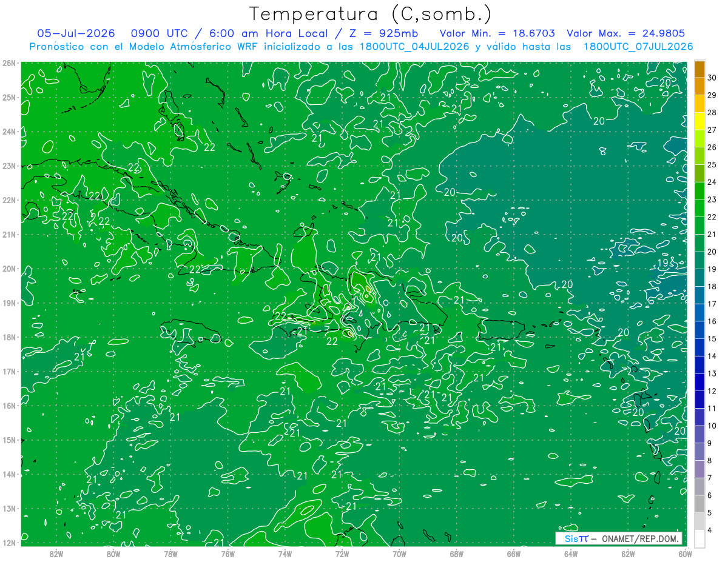
Task: Click the "18N" latitude axis label
Action: point(9,337)
